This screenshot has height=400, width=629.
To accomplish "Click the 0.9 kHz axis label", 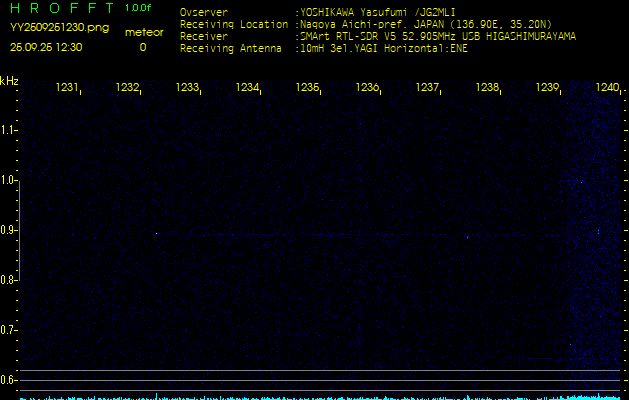I will pyautogui.click(x=7, y=230).
